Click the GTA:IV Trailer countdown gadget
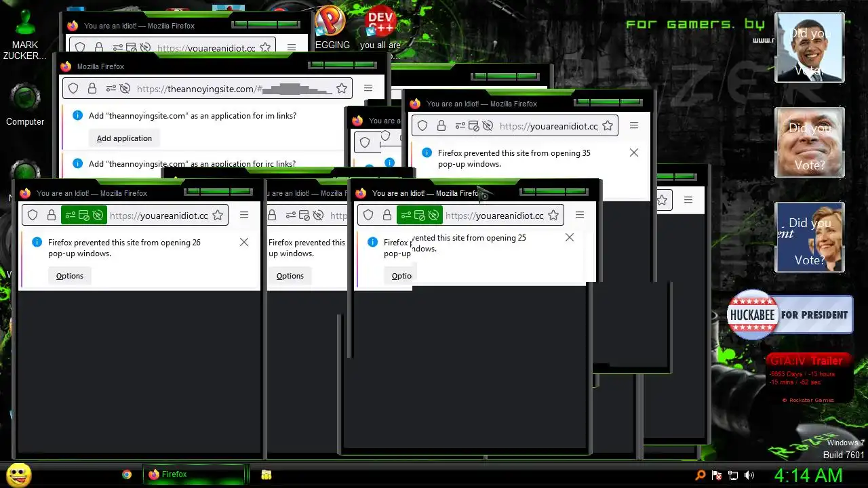Image resolution: width=868 pixels, height=488 pixels. (x=809, y=378)
